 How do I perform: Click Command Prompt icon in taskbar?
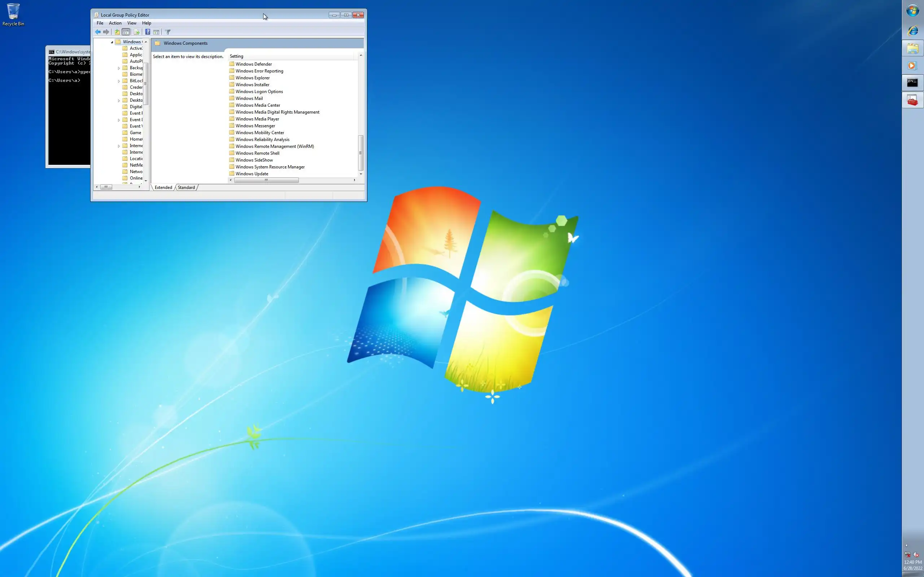click(x=912, y=83)
